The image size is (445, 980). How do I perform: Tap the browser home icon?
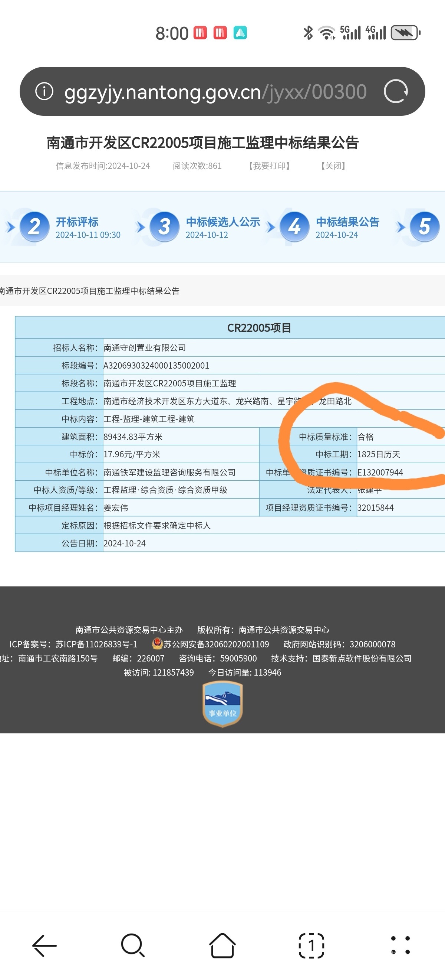click(222, 945)
